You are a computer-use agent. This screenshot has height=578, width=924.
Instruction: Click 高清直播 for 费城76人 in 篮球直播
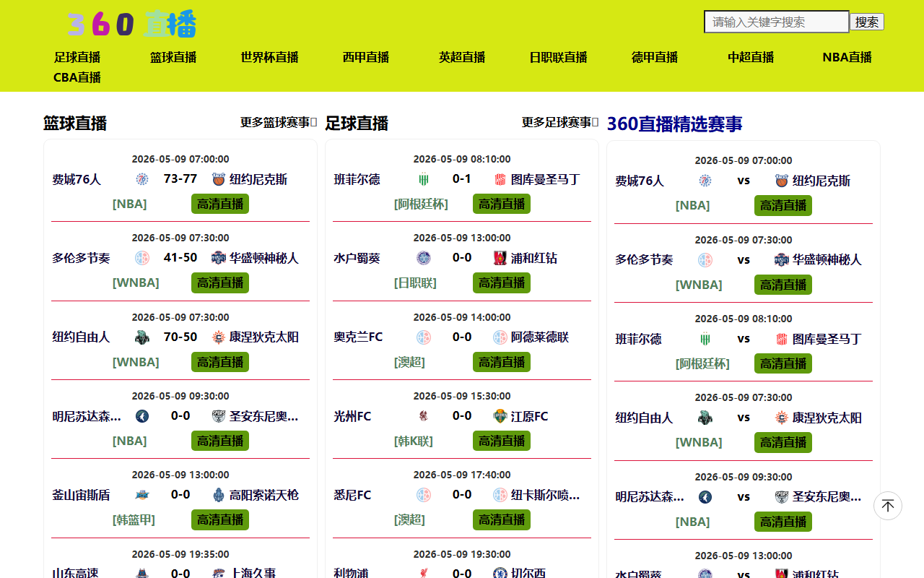pos(220,204)
